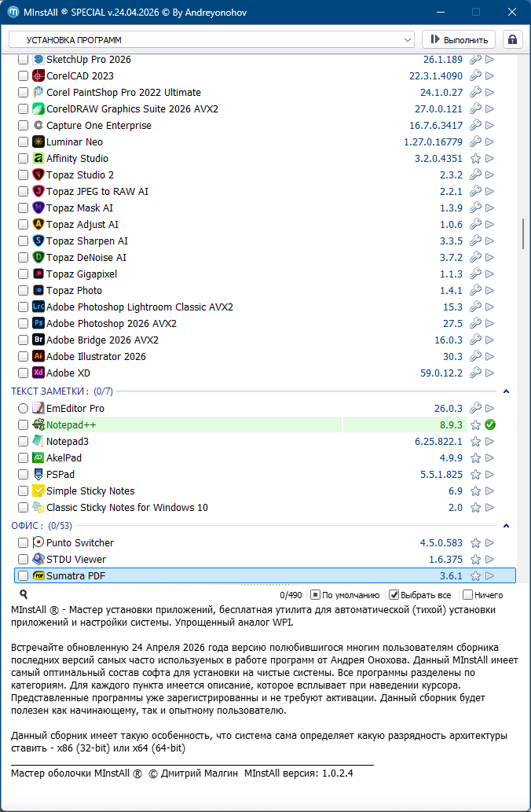Click the Adobe Illustrator 2026 app icon
This screenshot has width=531, height=812.
[38, 357]
